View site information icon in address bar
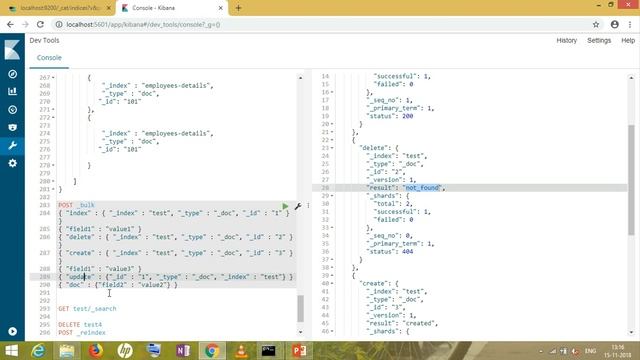Image resolution: width=640 pixels, height=360 pixels. (59, 24)
